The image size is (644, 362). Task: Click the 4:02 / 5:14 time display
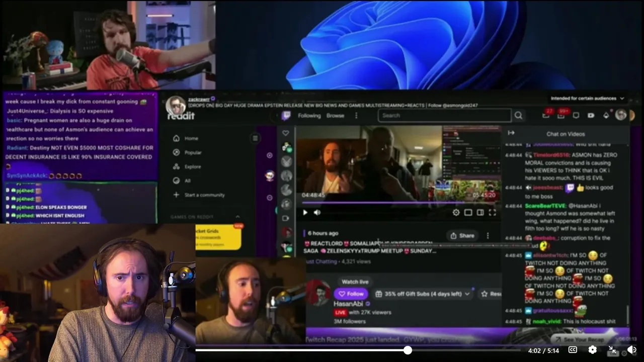click(543, 350)
